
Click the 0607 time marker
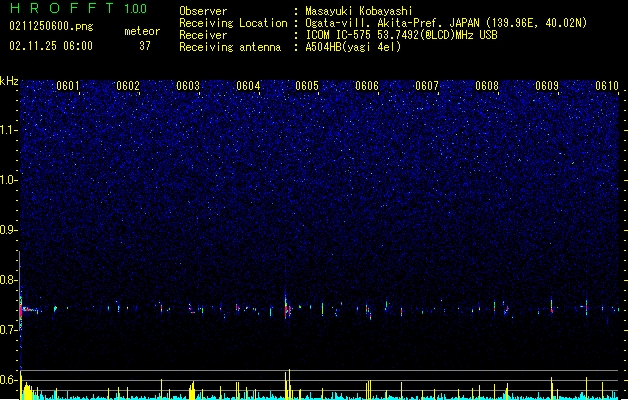point(427,86)
